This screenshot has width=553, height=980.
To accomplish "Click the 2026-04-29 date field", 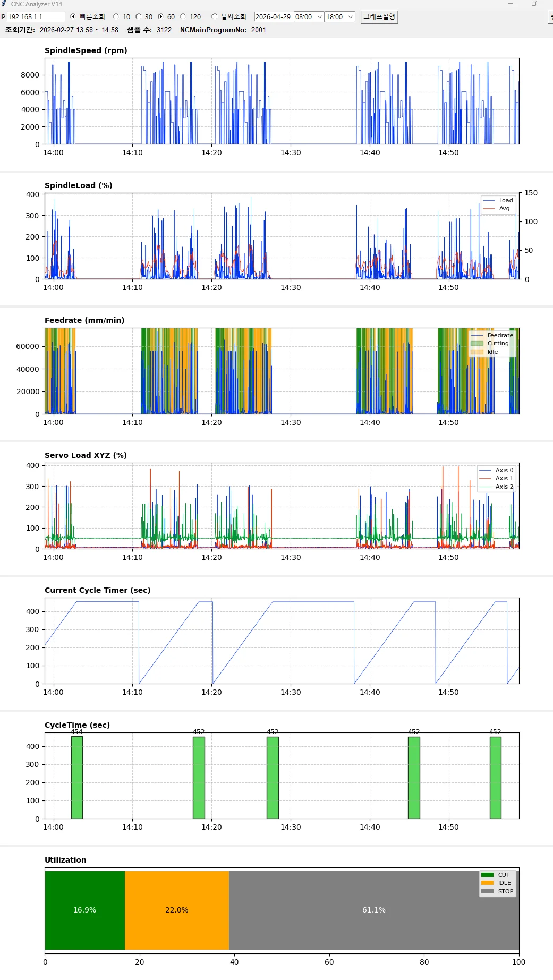I will (x=273, y=17).
